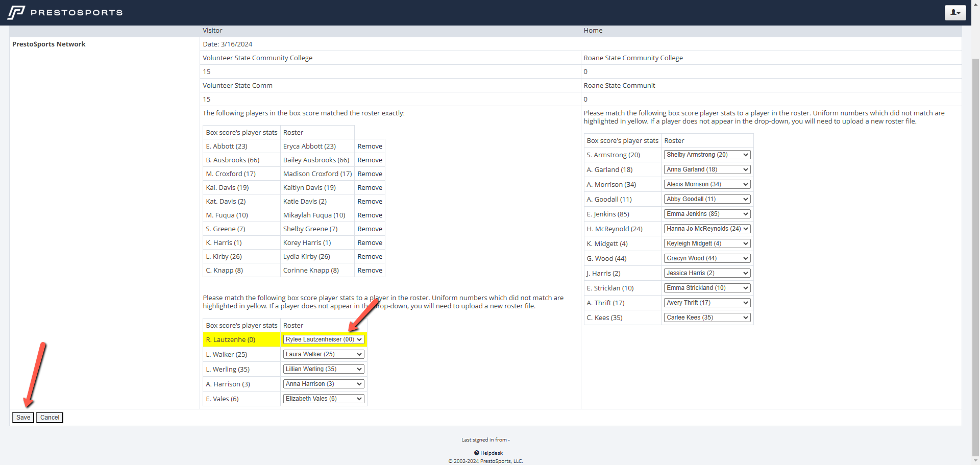Open the Avery Thrift (17) roster dropdown

pos(707,303)
